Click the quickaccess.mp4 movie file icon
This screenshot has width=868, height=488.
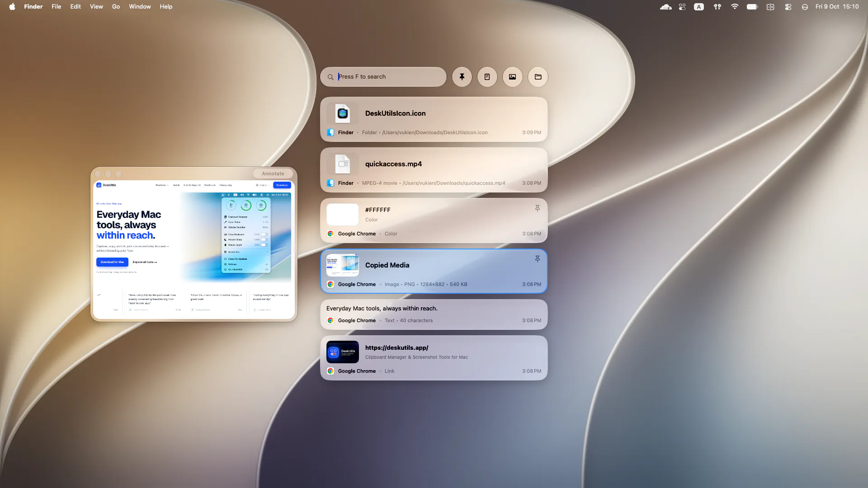click(x=342, y=164)
